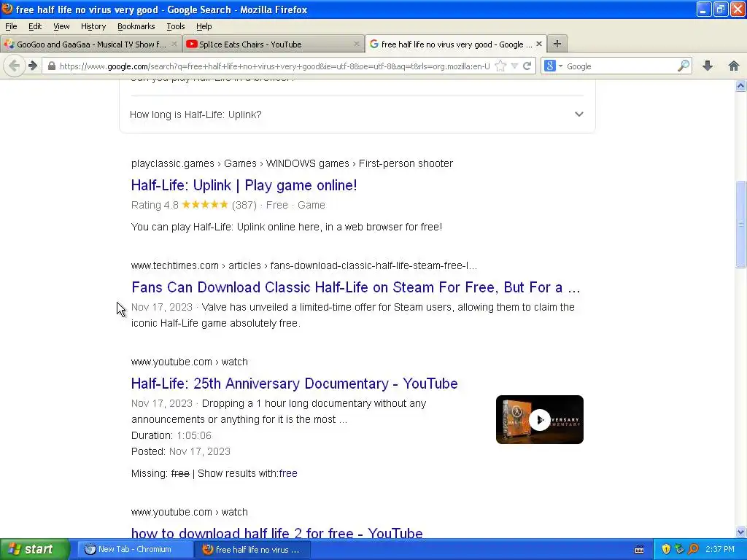Open the Tools menu
This screenshot has height=560, width=747.
[x=175, y=26]
